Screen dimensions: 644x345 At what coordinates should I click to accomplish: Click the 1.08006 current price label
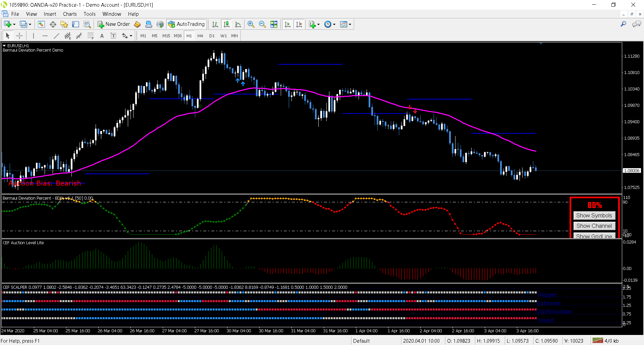(x=632, y=170)
